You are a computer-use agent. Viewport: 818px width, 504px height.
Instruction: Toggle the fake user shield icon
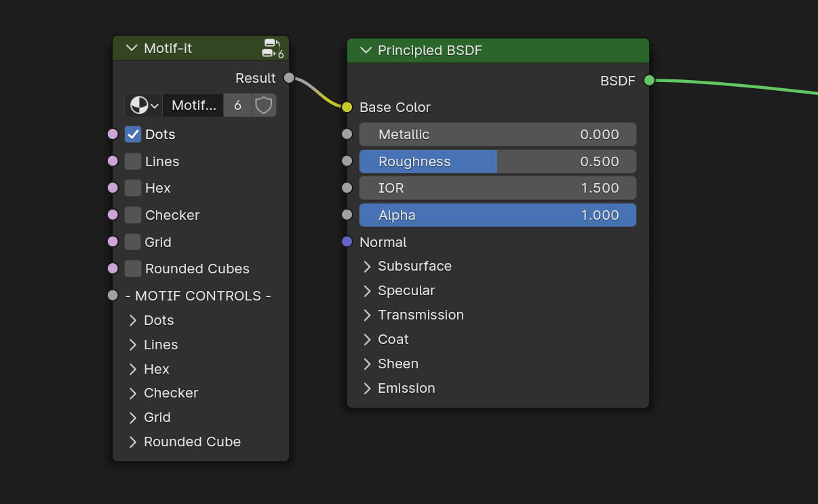(263, 105)
